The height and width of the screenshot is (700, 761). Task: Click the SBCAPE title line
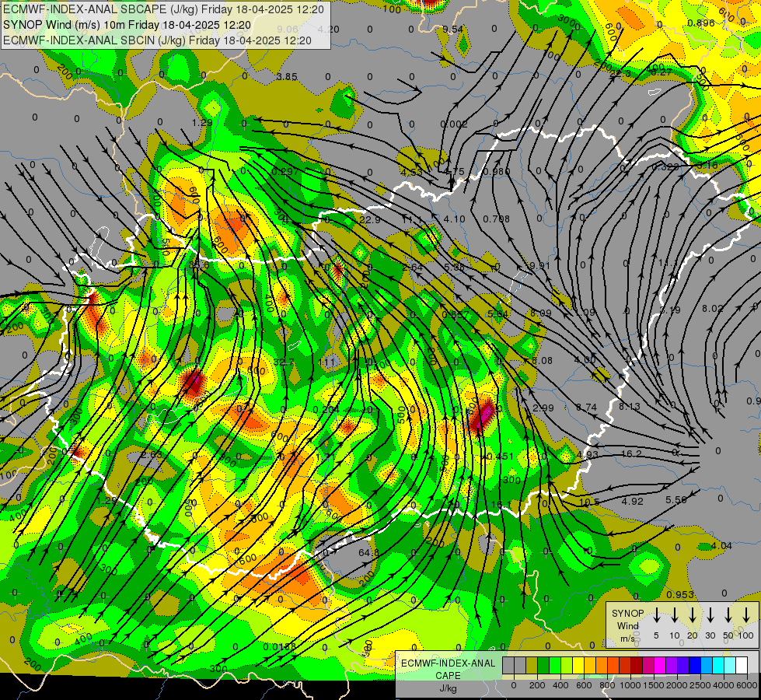(x=163, y=9)
